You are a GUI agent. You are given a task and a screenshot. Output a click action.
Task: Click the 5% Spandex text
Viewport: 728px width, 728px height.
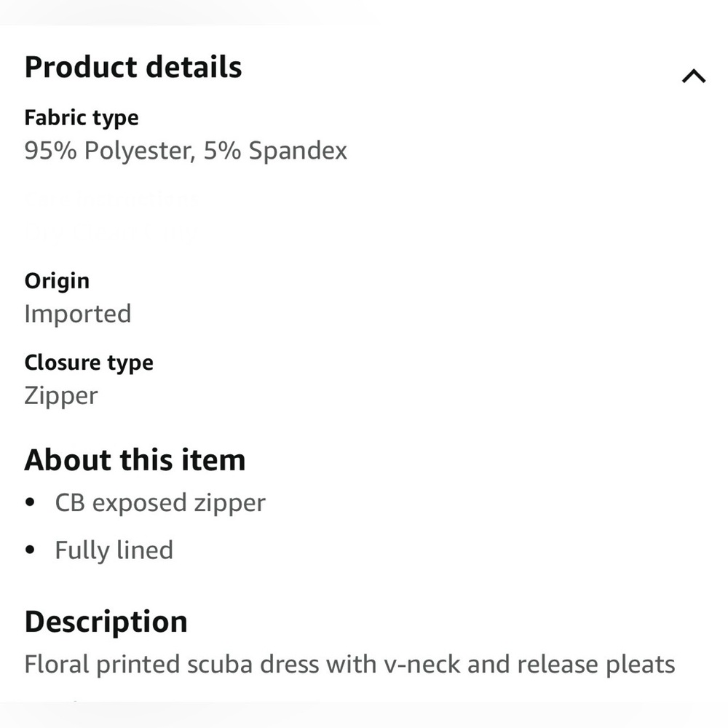pyautogui.click(x=276, y=151)
